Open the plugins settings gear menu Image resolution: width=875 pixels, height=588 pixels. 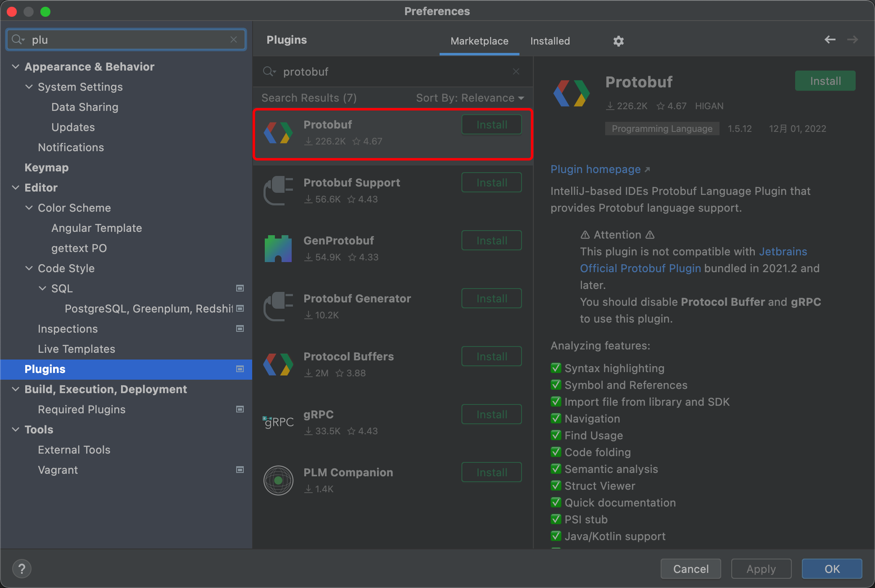(x=618, y=41)
